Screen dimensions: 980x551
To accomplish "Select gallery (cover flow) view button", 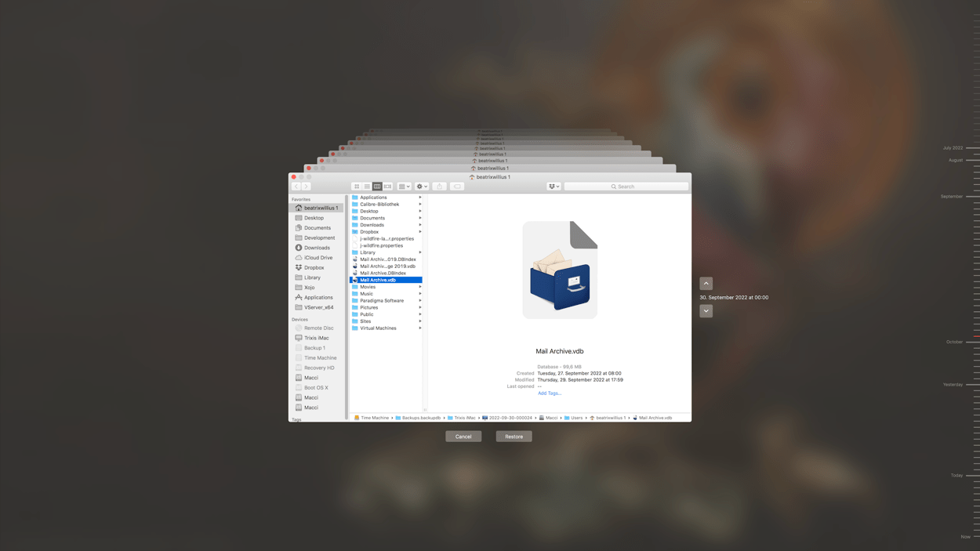I will (387, 187).
